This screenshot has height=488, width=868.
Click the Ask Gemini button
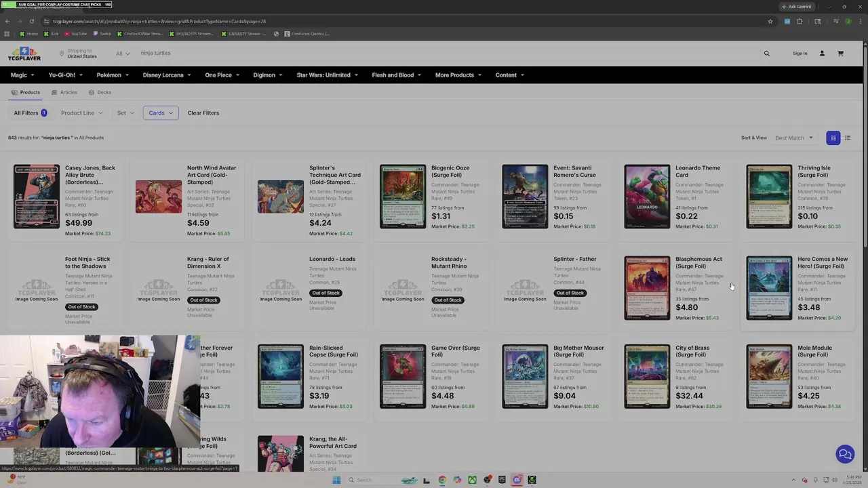pos(796,7)
